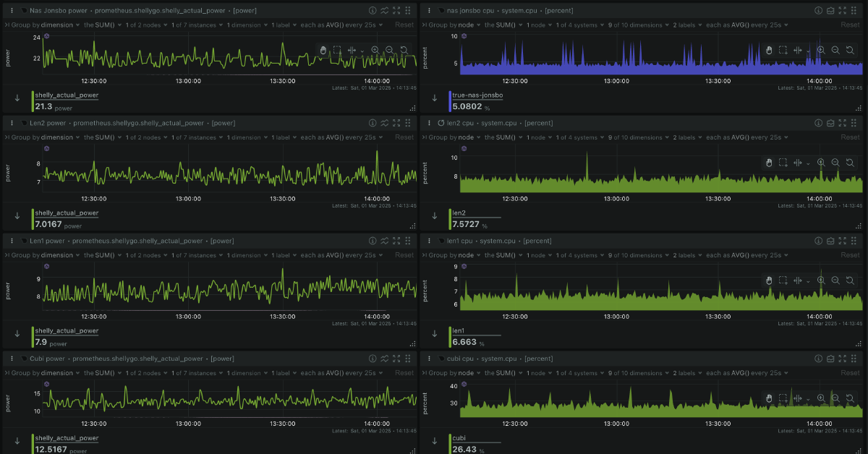Screen dimensions: 868x454
Task: Open Nas Jonsbo power chart in fullscreen
Action: (x=396, y=11)
